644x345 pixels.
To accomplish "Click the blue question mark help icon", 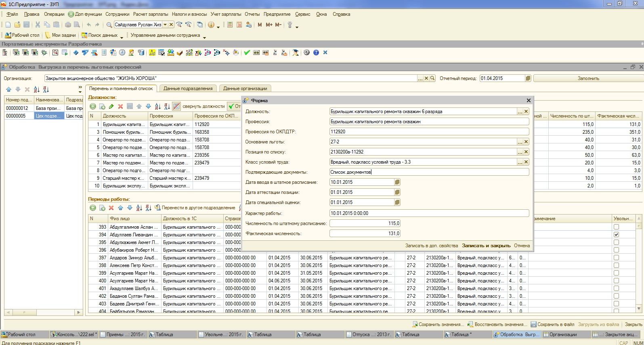I will coord(316,53).
